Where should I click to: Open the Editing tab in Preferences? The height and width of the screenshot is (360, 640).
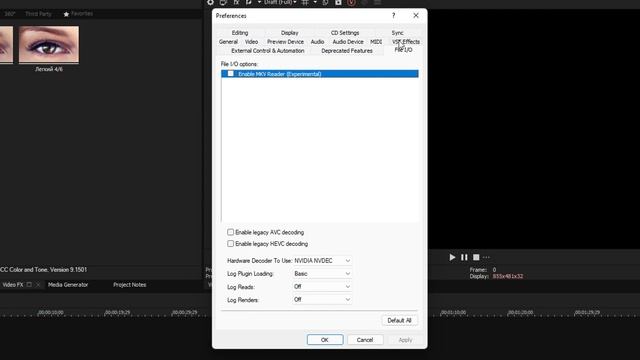pos(240,33)
